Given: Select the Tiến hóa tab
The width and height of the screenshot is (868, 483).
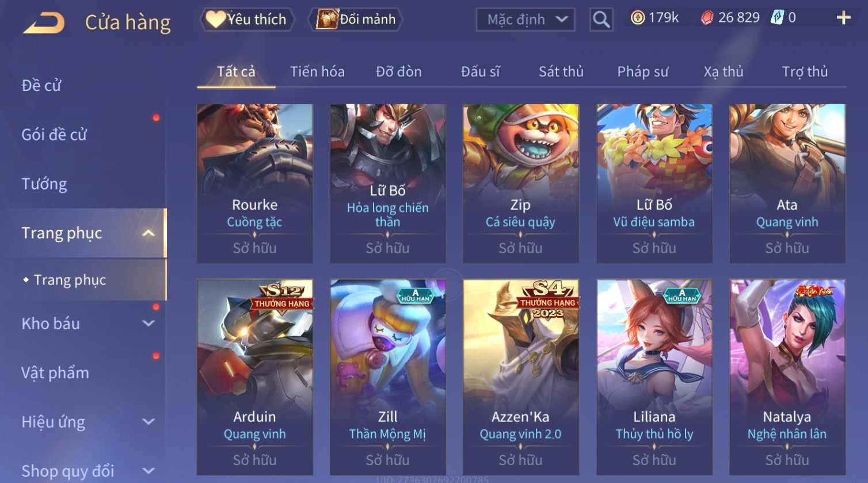Looking at the screenshot, I should (x=317, y=71).
